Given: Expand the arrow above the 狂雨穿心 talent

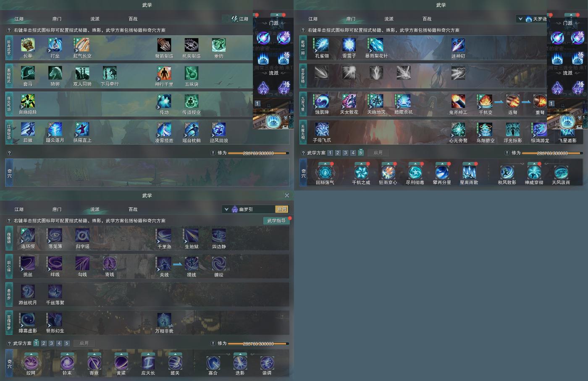Looking at the screenshot, I should coord(388,164).
